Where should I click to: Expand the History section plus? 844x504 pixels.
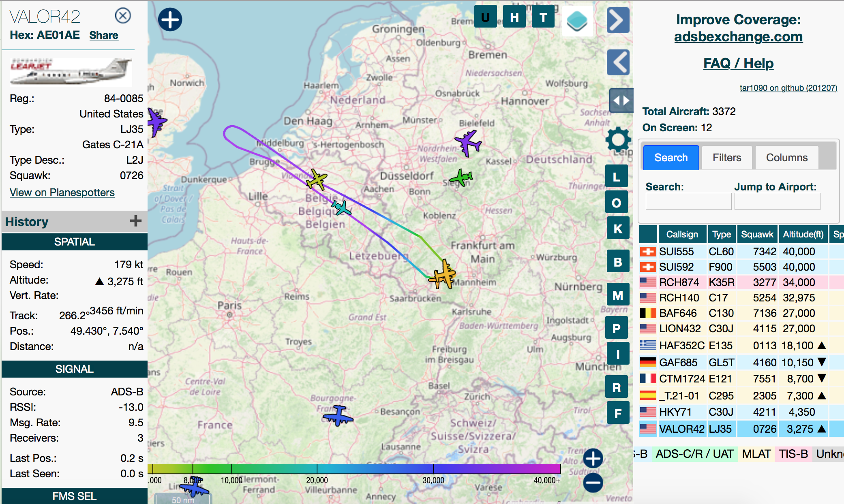pyautogui.click(x=135, y=221)
